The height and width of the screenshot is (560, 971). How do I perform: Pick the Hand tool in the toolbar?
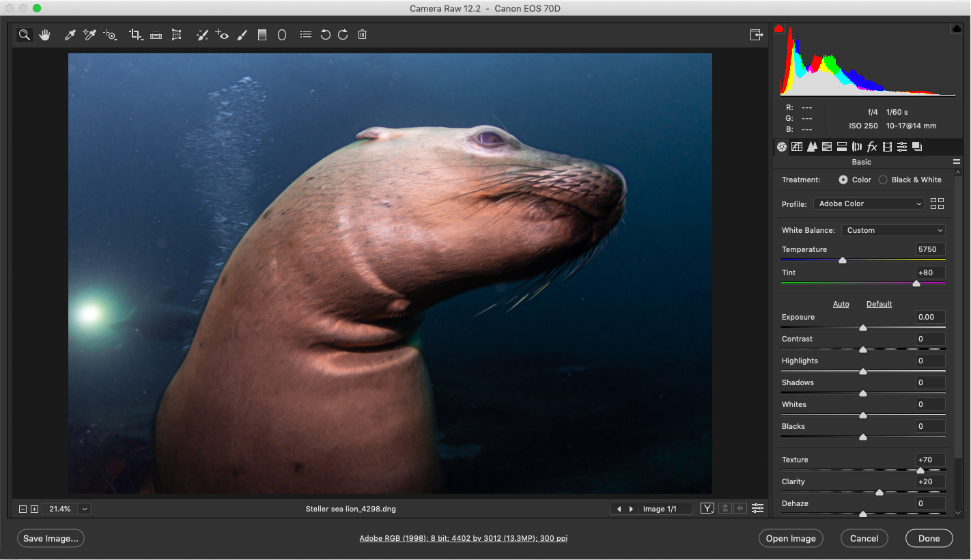tap(45, 35)
